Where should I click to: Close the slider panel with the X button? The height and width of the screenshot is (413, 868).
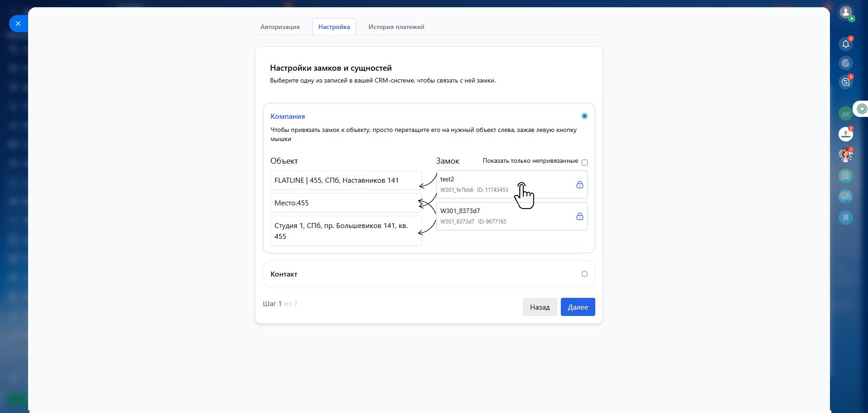(x=18, y=24)
